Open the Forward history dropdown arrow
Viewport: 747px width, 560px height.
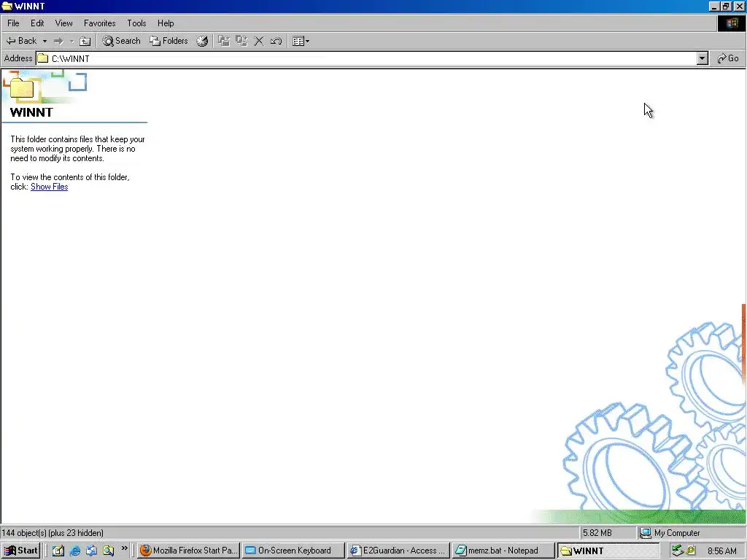[x=71, y=41]
